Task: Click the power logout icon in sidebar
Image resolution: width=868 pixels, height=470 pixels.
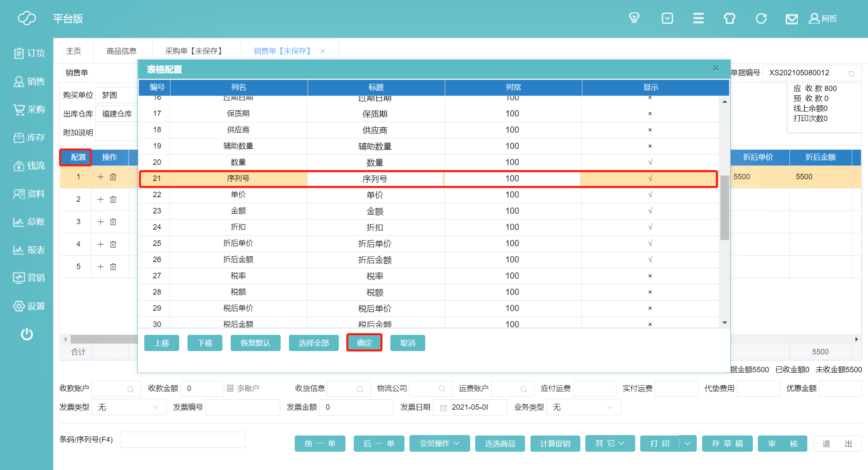Action: (27, 334)
